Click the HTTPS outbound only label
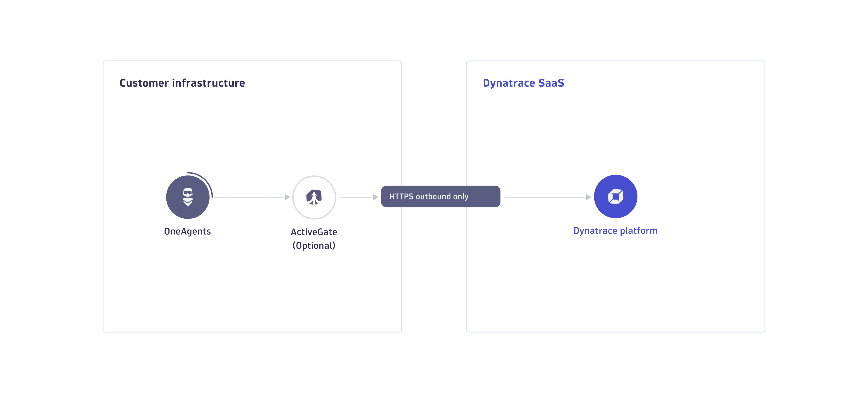This screenshot has height=393, width=868. [x=440, y=196]
